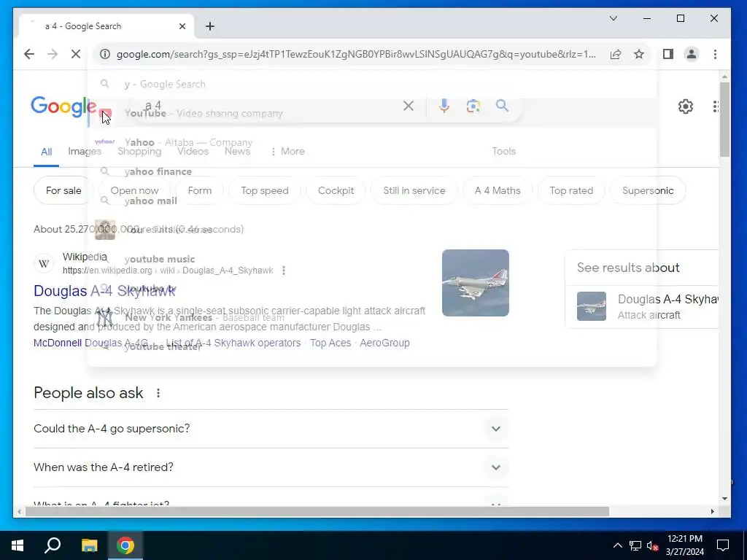747x560 pixels.
Task: Expand 'Could the A-4 go supersonic?'
Action: coord(271,429)
